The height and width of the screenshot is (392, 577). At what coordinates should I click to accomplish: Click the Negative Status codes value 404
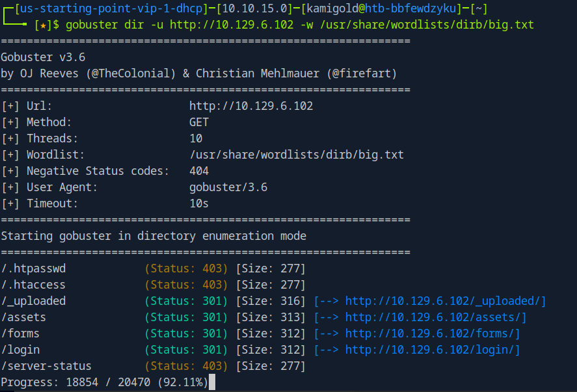pos(199,171)
